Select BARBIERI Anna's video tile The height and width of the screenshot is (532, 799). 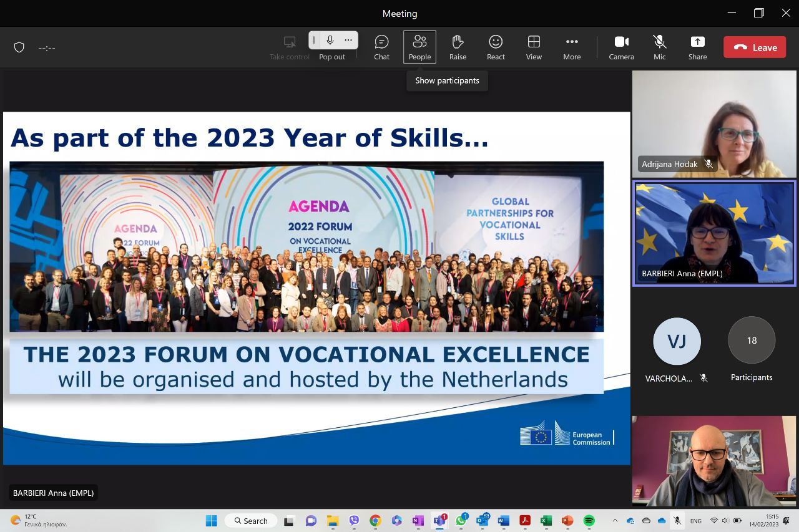pos(714,233)
